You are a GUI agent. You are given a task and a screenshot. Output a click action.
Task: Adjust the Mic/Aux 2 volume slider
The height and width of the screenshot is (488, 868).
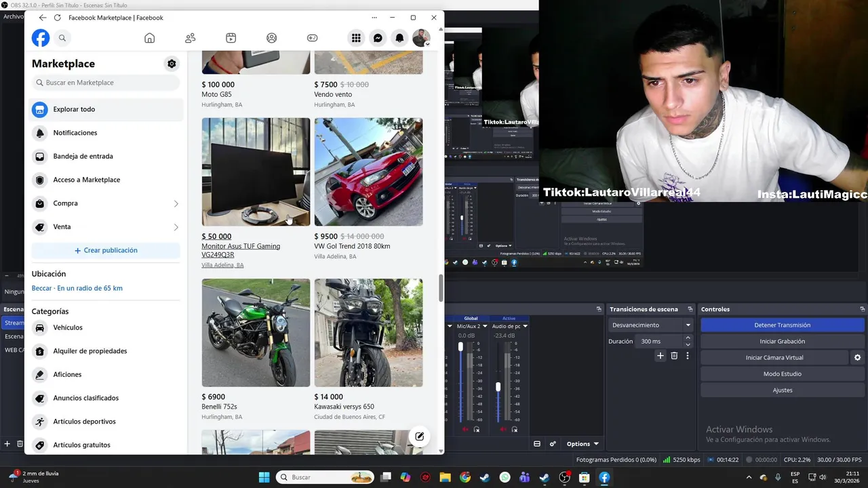click(x=461, y=347)
